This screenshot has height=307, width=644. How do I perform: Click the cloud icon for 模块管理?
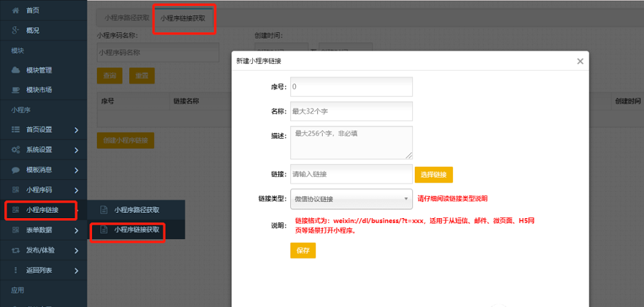[x=15, y=70]
